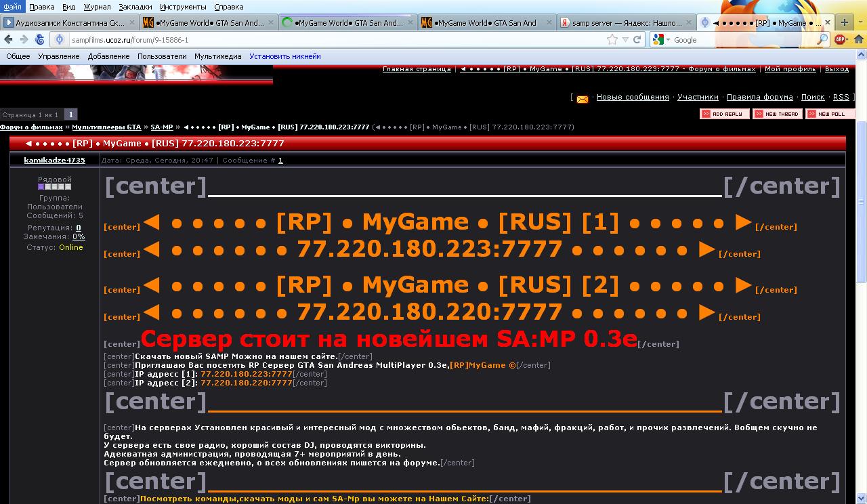The image size is (867, 504).
Task: Open Форум о фильмах breadcrumb link
Action: [x=31, y=127]
